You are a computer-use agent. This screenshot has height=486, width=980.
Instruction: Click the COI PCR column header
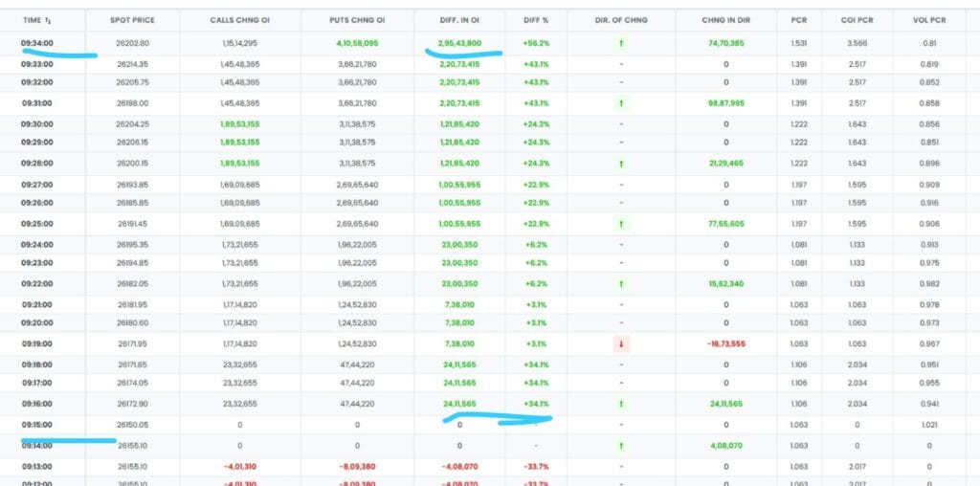click(x=842, y=19)
